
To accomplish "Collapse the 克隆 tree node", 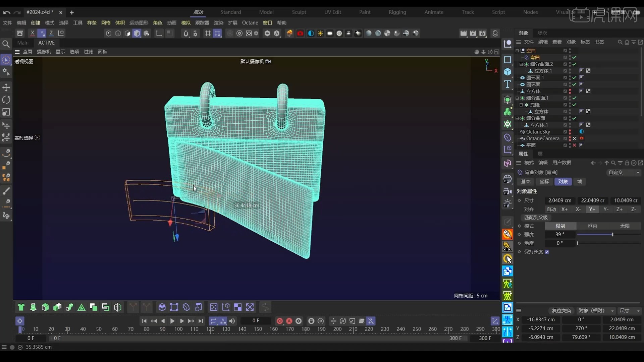I will (521, 105).
